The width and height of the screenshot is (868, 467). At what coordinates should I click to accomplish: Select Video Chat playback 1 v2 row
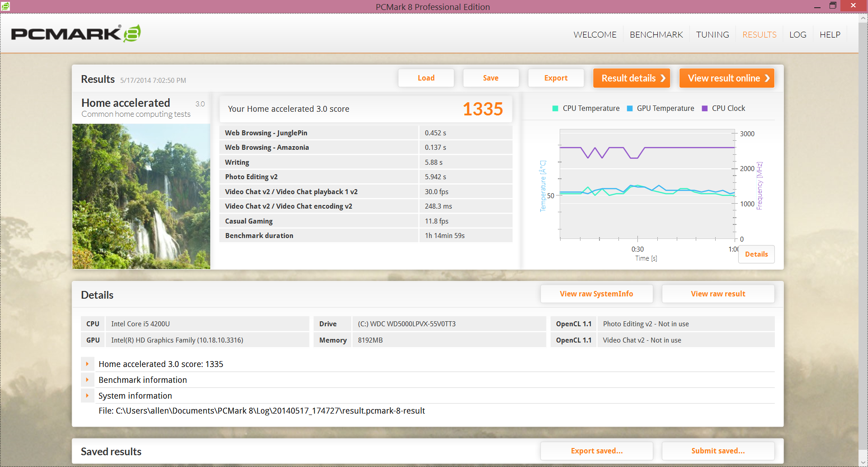coord(366,191)
